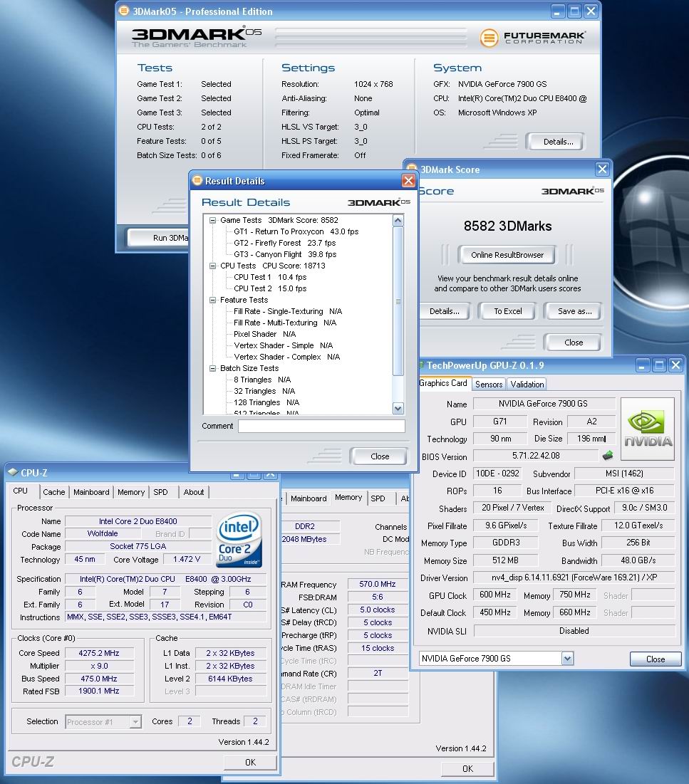
Task: Click the Device ID field 10DE - 0292
Action: click(x=497, y=474)
